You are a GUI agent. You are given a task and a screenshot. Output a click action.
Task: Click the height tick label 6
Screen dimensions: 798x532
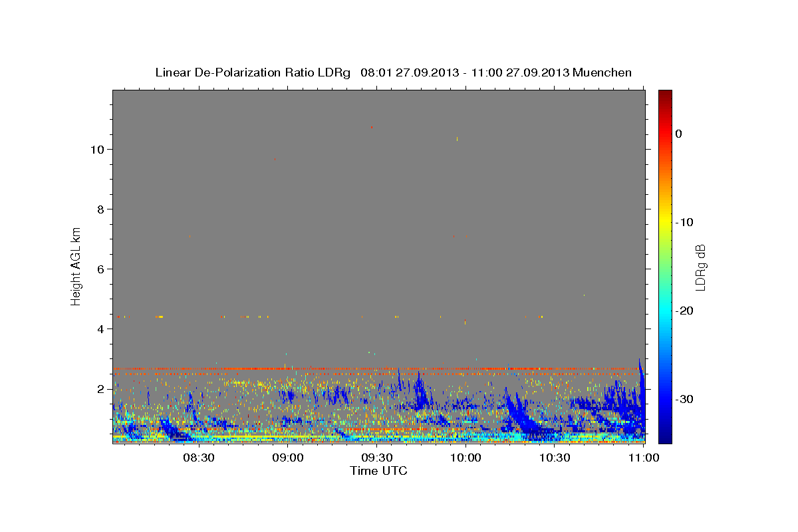pos(101,269)
